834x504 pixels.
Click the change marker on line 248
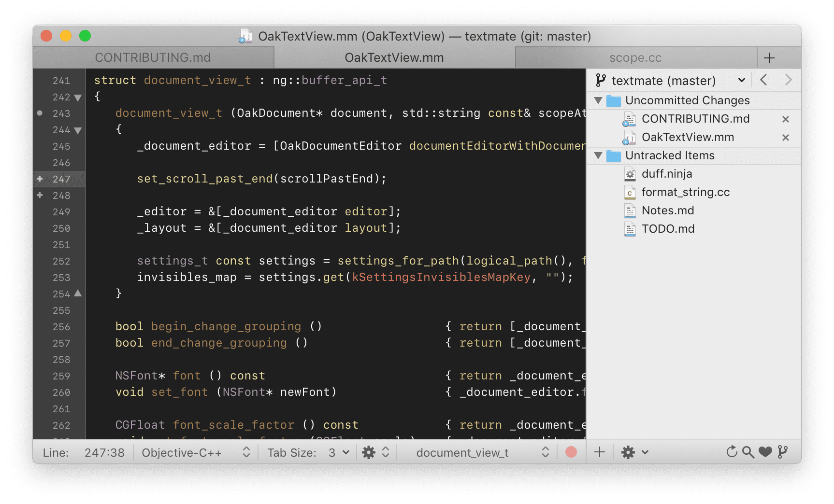(x=40, y=195)
